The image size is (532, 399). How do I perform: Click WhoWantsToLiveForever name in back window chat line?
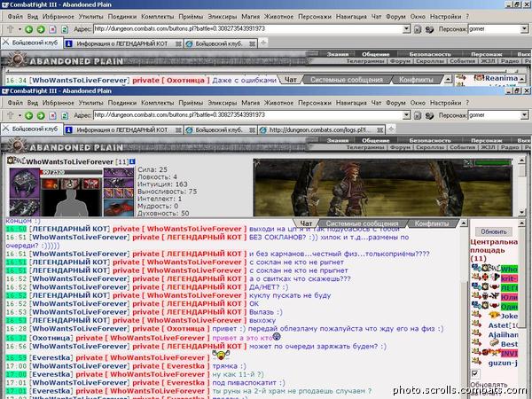tap(79, 81)
